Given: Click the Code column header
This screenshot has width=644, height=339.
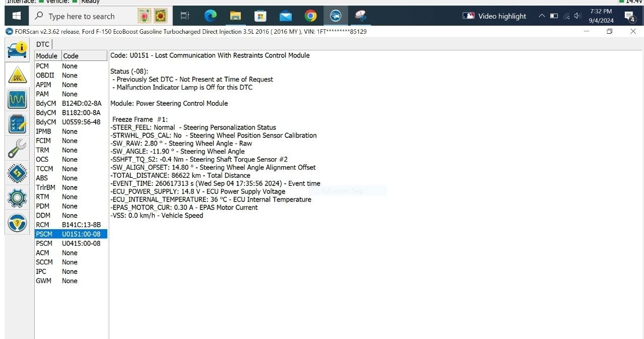Looking at the screenshot, I should coord(71,55).
